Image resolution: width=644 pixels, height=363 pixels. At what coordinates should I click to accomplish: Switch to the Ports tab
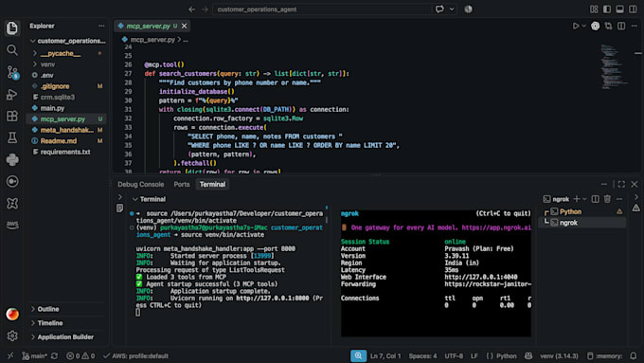tap(182, 184)
